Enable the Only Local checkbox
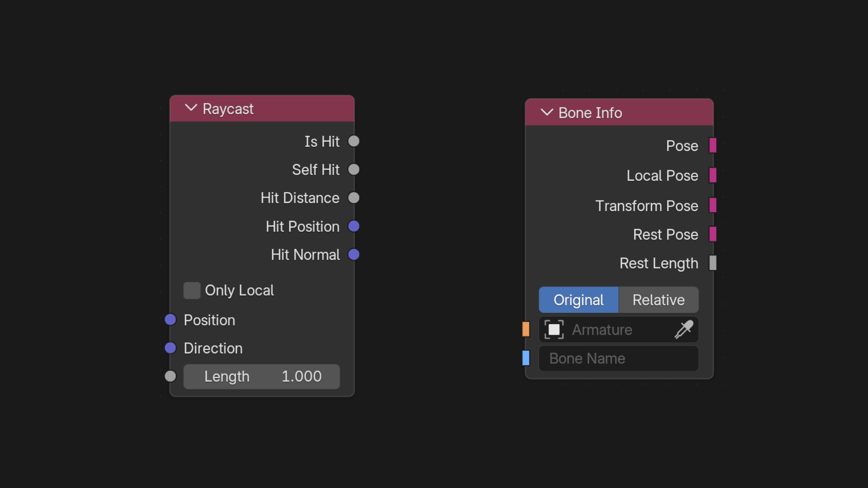The height and width of the screenshot is (488, 868). tap(192, 291)
